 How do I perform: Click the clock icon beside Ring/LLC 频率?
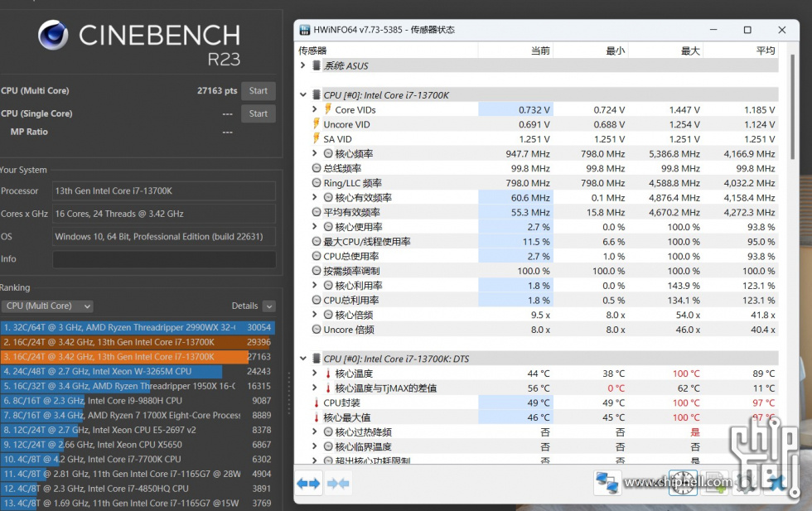[x=317, y=182]
